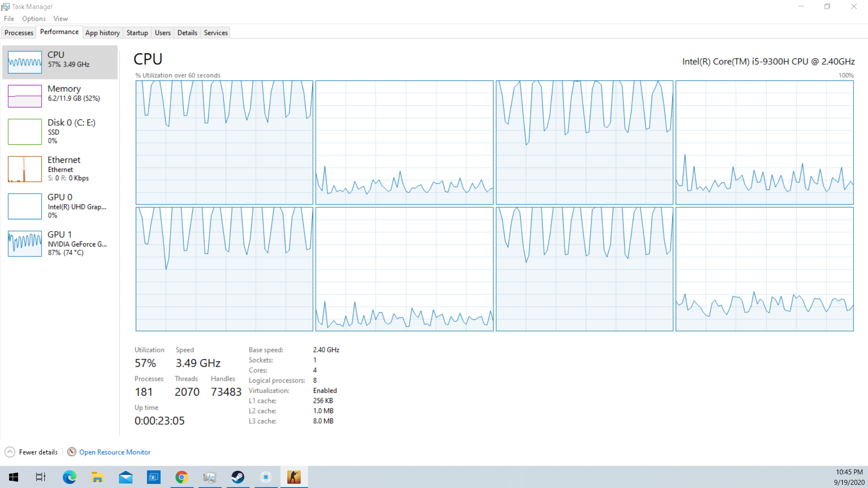
Task: Click the L3 cache value 8.0 MB
Action: coord(323,421)
